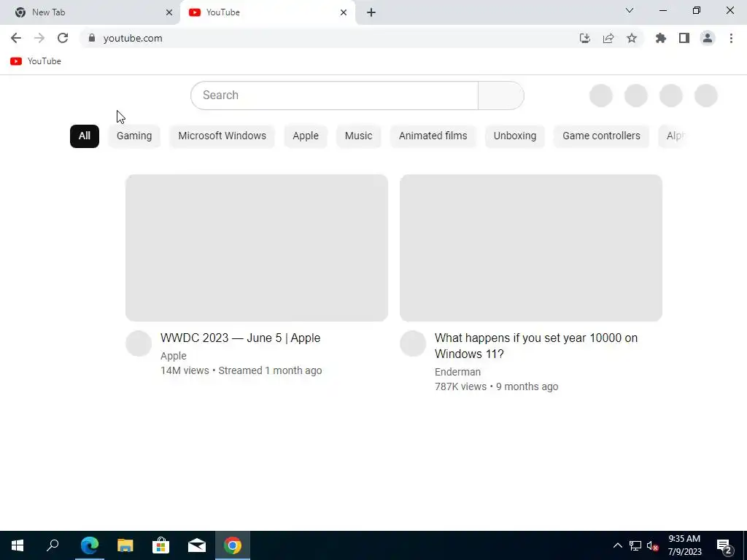Open the muted volume tray icon
The width and height of the screenshot is (747, 560).
[x=653, y=545]
